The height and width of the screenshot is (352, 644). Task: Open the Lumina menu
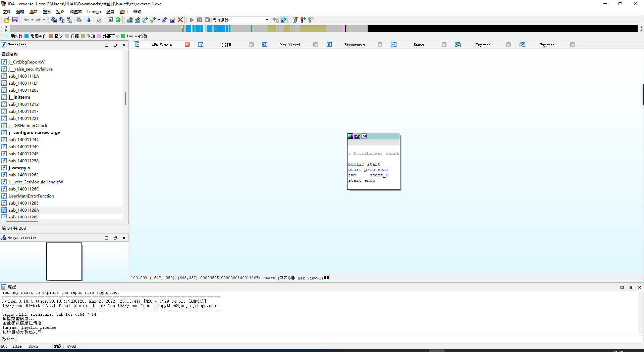[94, 12]
